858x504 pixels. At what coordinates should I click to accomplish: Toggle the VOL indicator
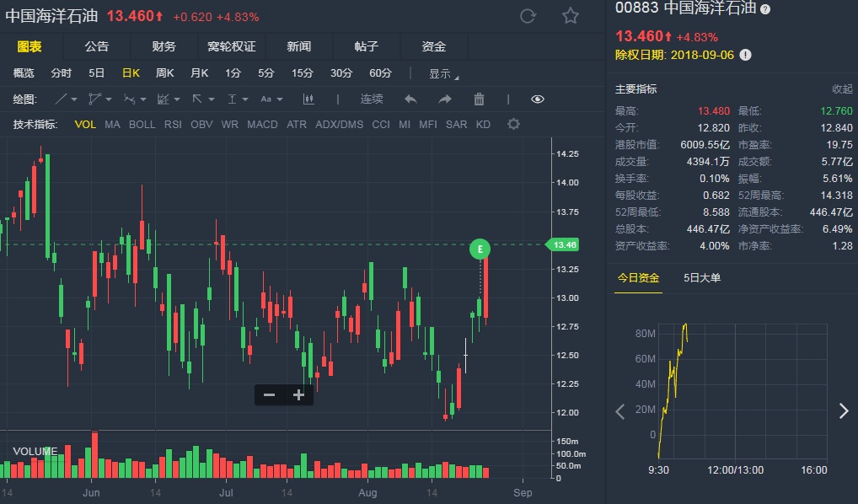[85, 124]
